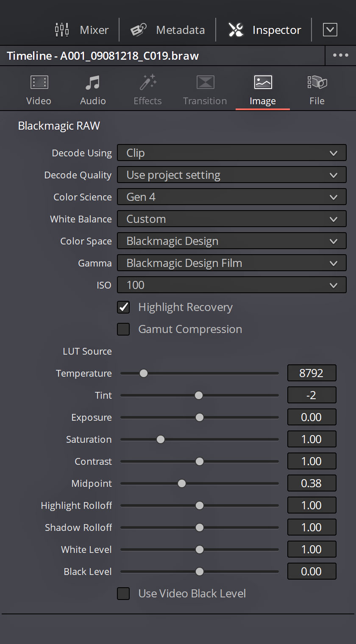The height and width of the screenshot is (644, 356).
Task: Select the Image tab
Action: click(x=263, y=90)
